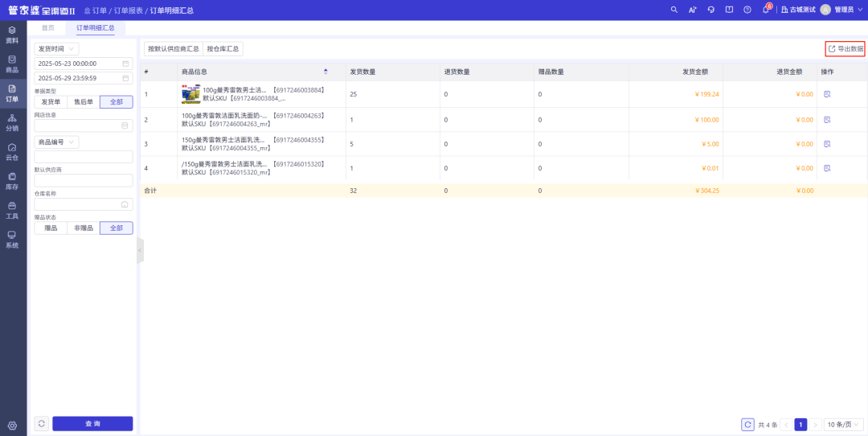Open customer service headset icon
This screenshot has height=436, width=868.
coord(710,10)
